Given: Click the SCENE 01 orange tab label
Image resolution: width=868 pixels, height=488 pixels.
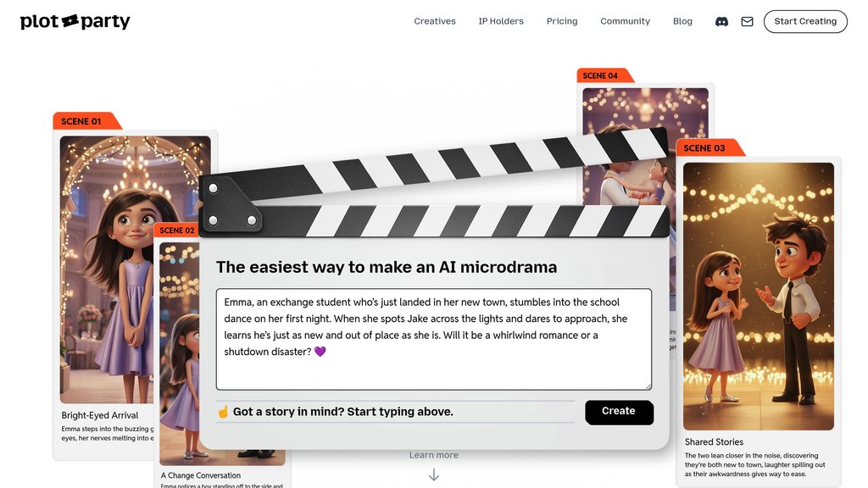Looking at the screenshot, I should tap(81, 121).
